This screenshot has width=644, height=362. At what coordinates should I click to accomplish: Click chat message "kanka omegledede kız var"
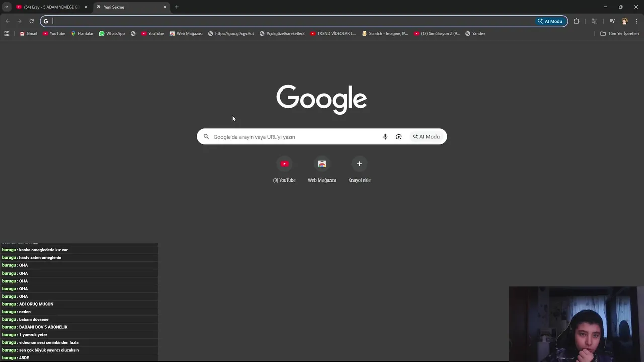tap(43, 250)
